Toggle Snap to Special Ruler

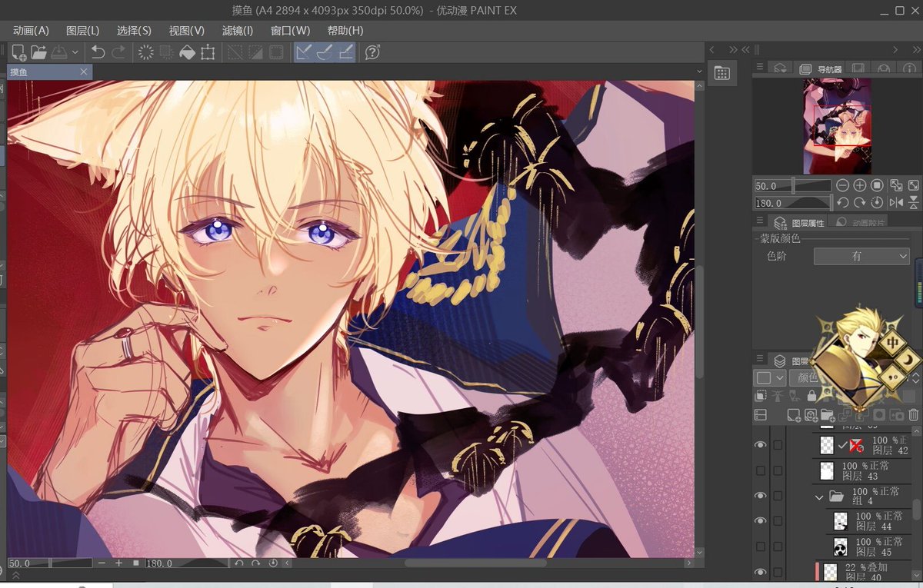325,52
